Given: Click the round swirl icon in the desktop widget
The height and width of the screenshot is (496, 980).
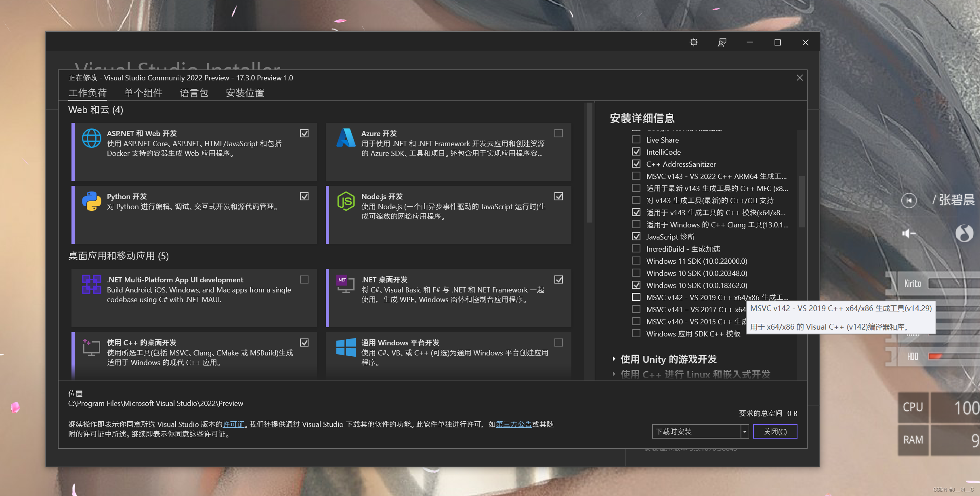Looking at the screenshot, I should (x=965, y=233).
